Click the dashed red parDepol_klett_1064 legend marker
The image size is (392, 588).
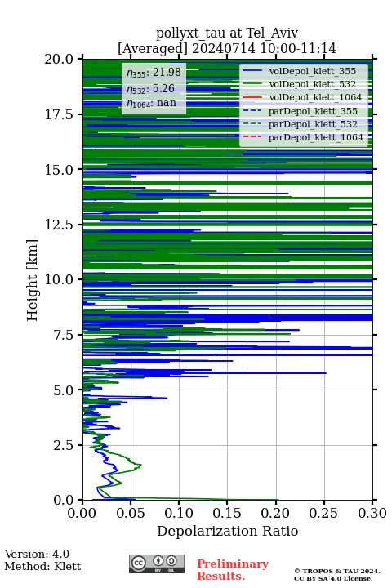252,137
